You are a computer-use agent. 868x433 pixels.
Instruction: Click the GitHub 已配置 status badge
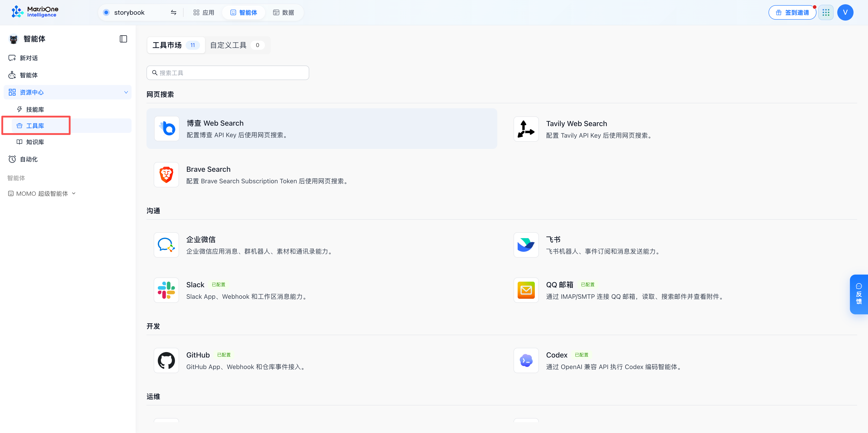pyautogui.click(x=224, y=355)
